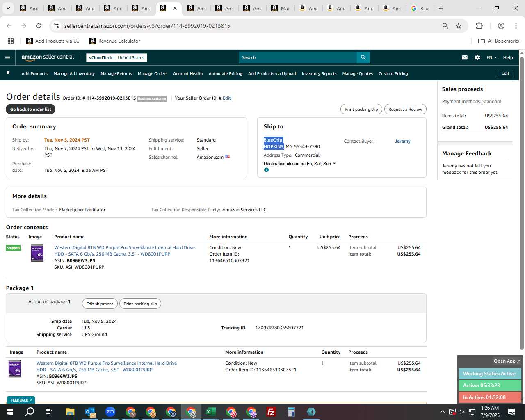Click the bookmark flag icon in nav bar

pyautogui.click(x=8, y=73)
